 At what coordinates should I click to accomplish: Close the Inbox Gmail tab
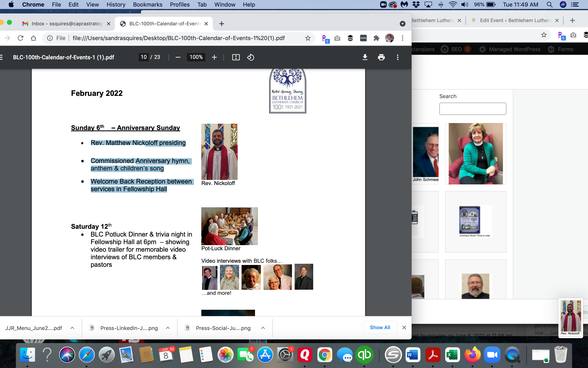pos(109,24)
